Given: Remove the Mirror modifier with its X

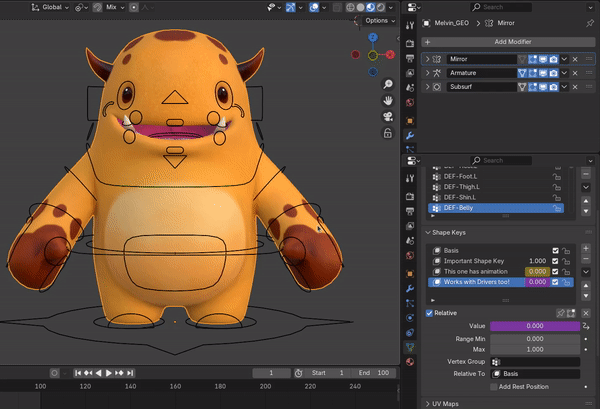Looking at the screenshot, I should pos(575,59).
